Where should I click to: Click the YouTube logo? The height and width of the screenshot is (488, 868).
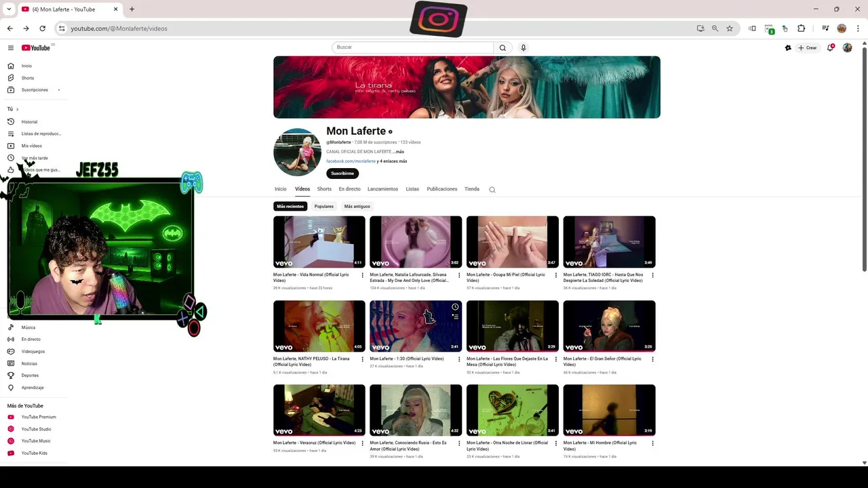pyautogui.click(x=37, y=47)
